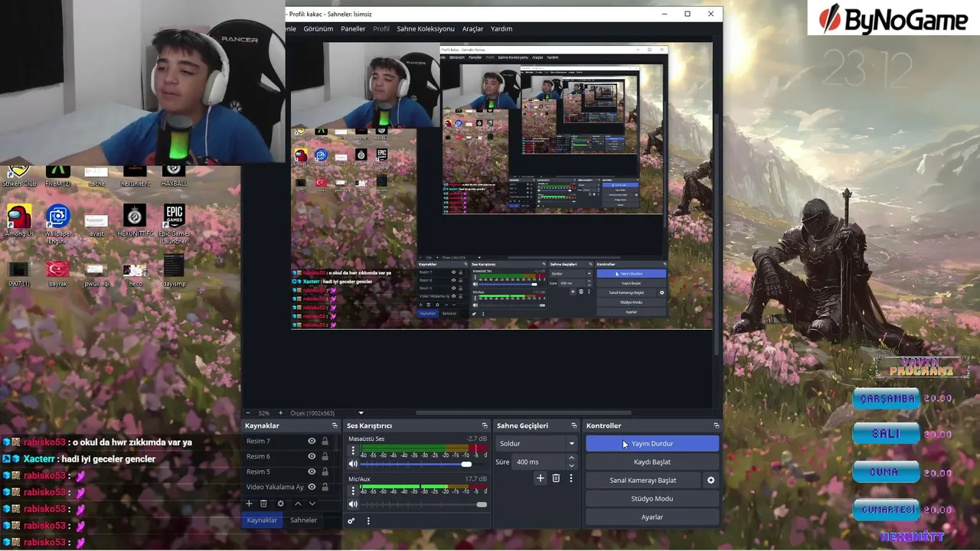
Task: Mute the Mic/Aux speaker icon
Action: 353,504
